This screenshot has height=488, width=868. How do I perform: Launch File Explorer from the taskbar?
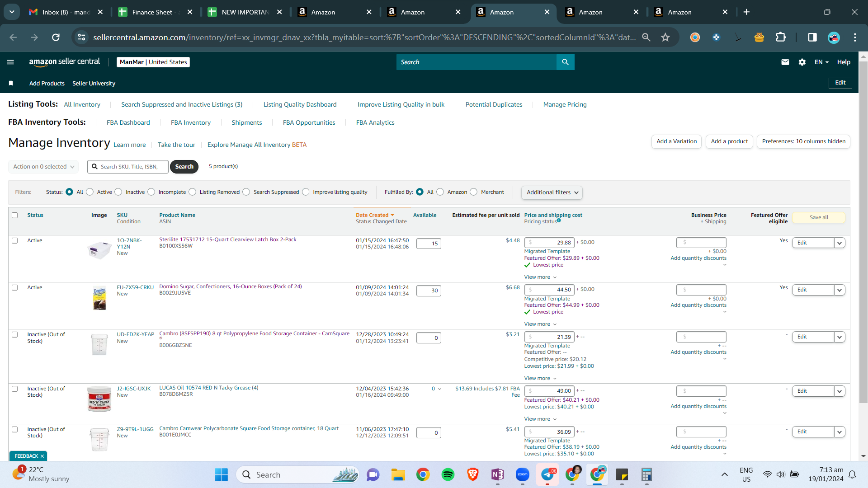(x=398, y=474)
